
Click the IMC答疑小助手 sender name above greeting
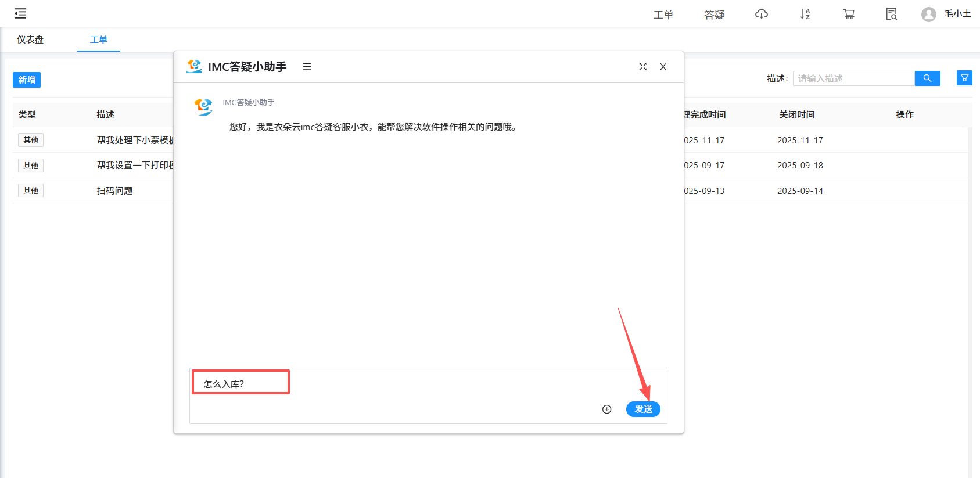(x=249, y=103)
